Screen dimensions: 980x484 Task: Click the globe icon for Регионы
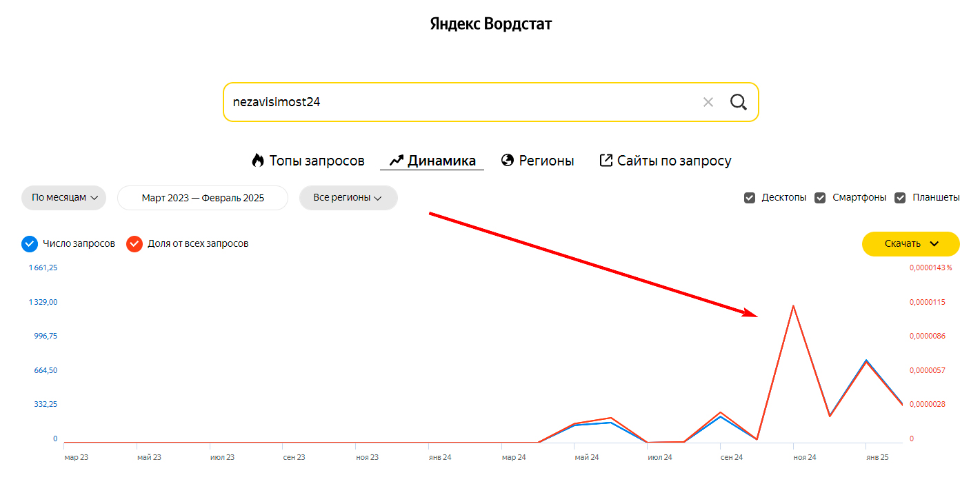pyautogui.click(x=508, y=161)
